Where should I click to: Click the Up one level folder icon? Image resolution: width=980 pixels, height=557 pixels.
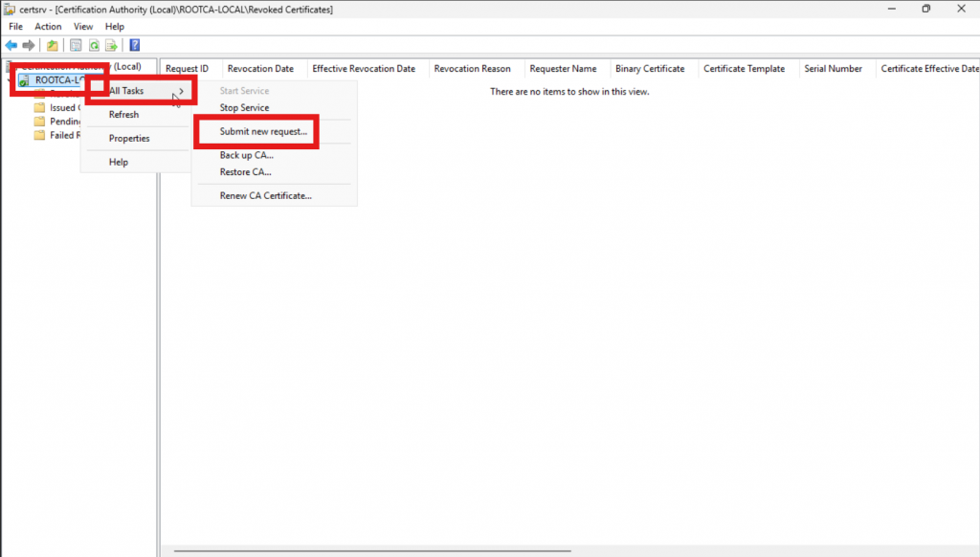click(x=53, y=45)
